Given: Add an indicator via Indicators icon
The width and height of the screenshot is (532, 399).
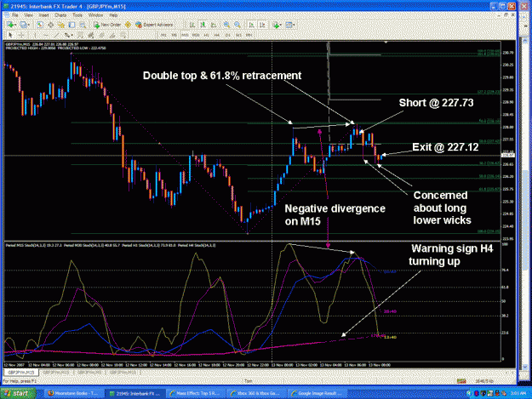Looking at the screenshot, I should [x=276, y=25].
